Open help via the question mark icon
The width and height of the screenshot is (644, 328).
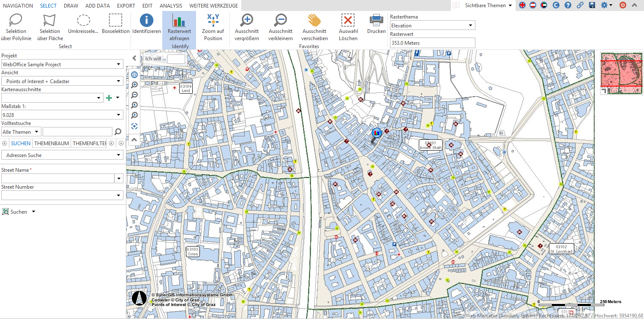coord(568,5)
